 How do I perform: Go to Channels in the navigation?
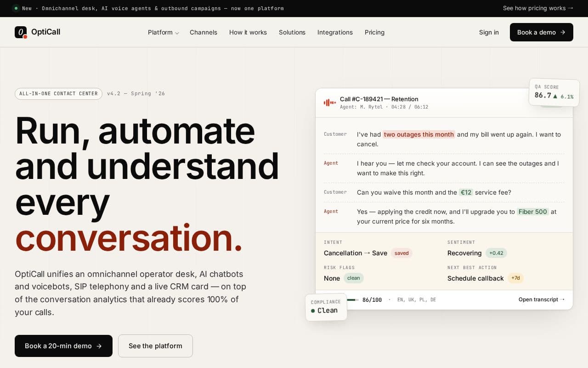click(x=204, y=32)
